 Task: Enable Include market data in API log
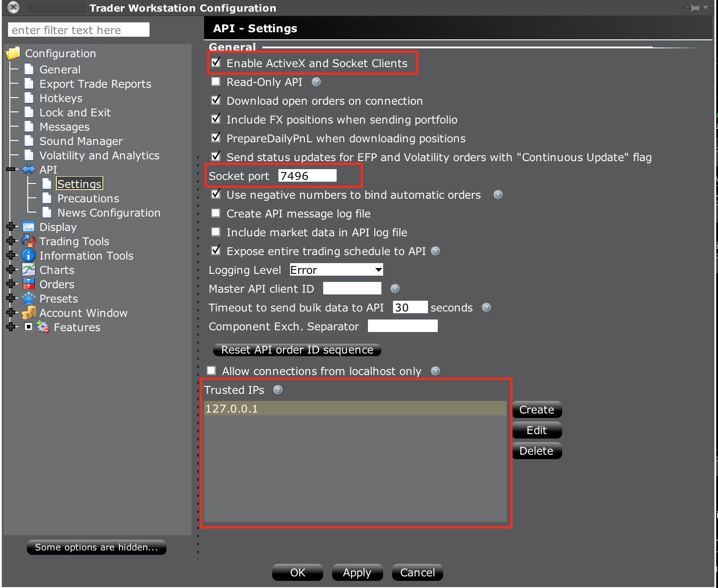(x=216, y=232)
